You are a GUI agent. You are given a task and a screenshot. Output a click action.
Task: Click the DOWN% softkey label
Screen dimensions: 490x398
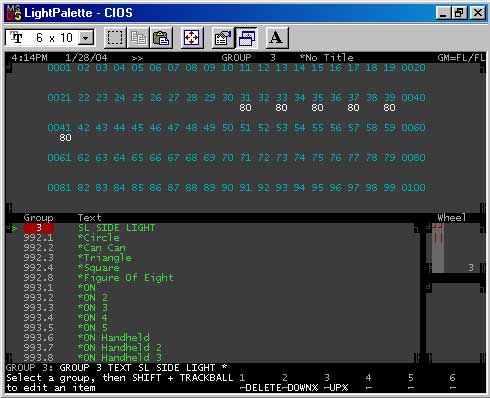pyautogui.click(x=303, y=388)
